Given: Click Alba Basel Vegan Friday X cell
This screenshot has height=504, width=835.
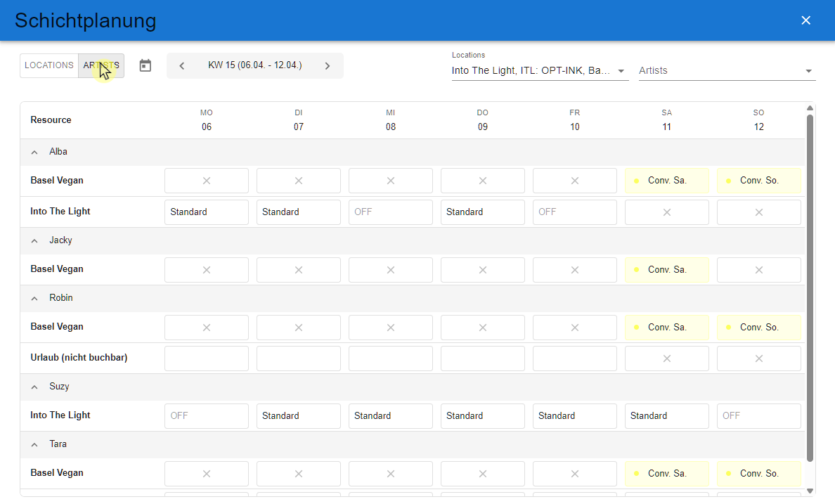Looking at the screenshot, I should (x=575, y=181).
